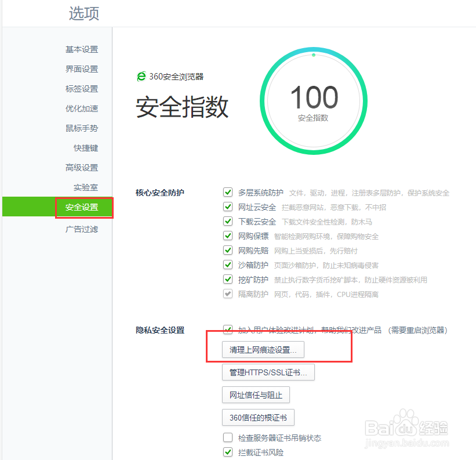
Task: Open 管理HTTPS/SSL证书 button
Action: pyautogui.click(x=268, y=372)
